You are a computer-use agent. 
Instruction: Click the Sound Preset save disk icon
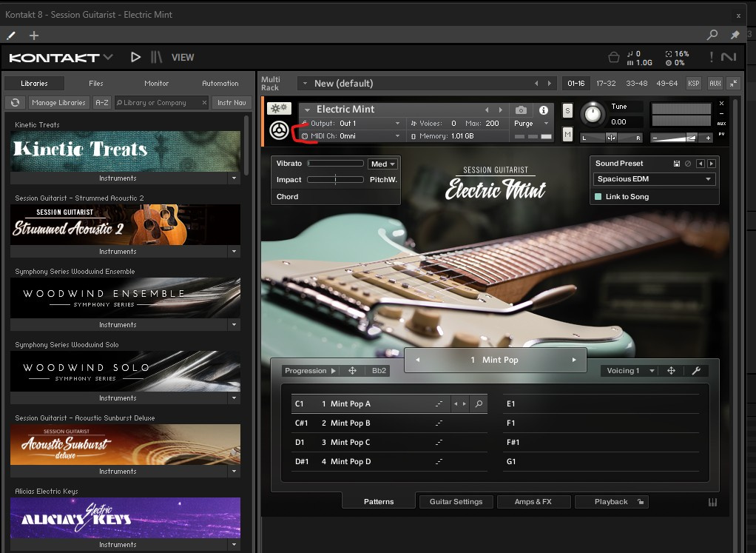676,164
